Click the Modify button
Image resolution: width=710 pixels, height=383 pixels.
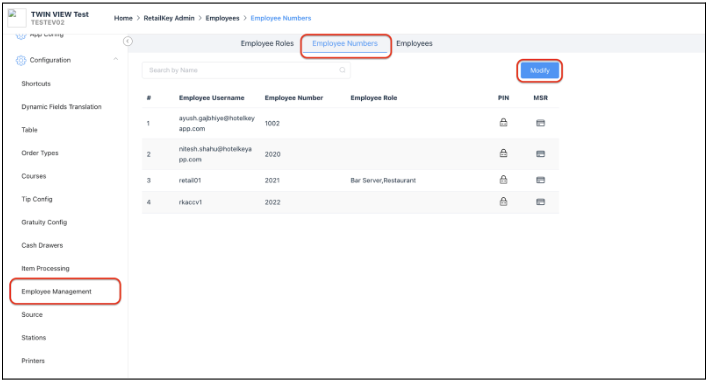540,71
